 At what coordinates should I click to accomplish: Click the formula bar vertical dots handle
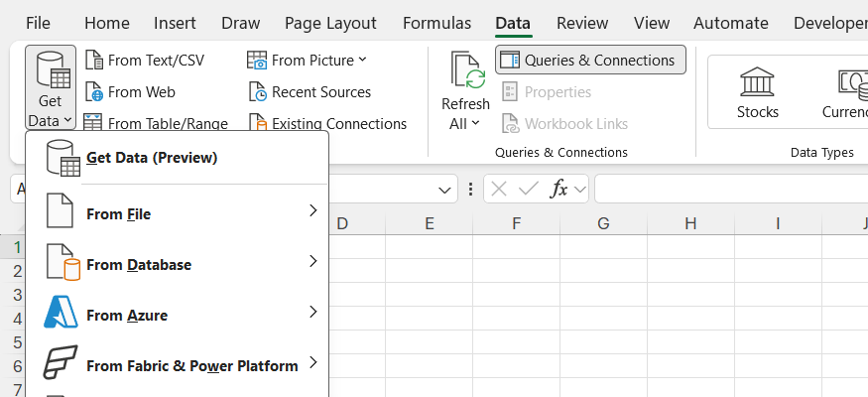(x=470, y=190)
